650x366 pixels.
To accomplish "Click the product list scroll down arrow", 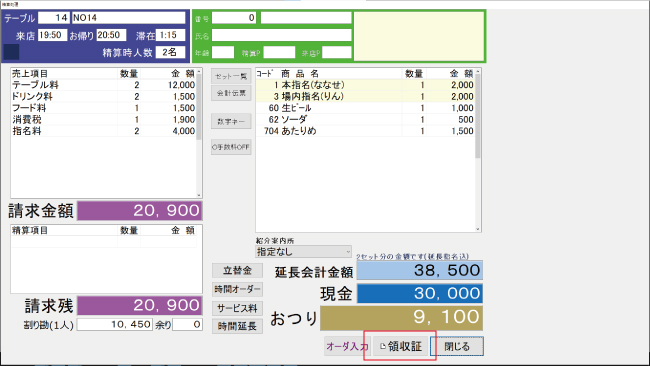I will [478, 229].
